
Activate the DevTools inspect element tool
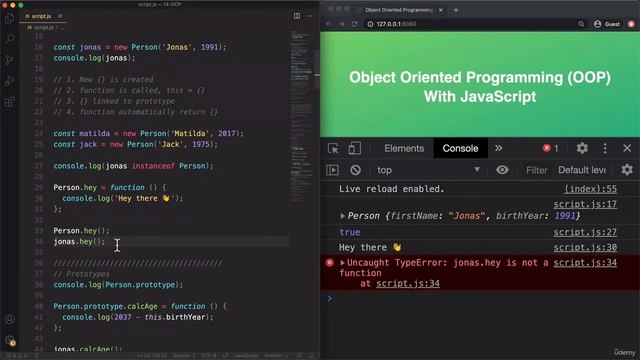click(333, 148)
